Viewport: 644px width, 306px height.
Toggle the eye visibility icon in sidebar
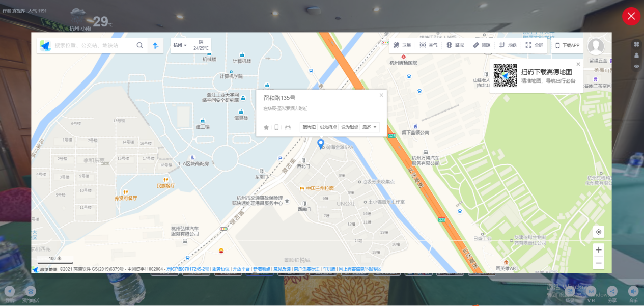[x=637, y=66]
